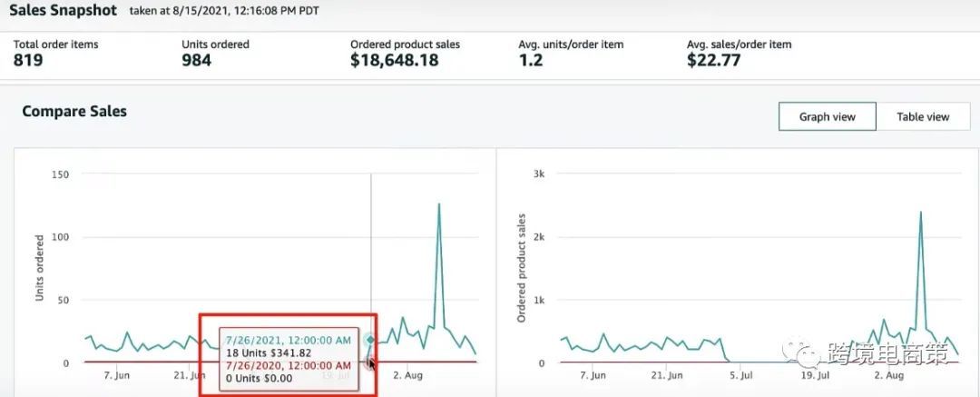Click the Sales Snapshot timestamp text
The height and width of the screenshot is (397, 980).
[x=224, y=11]
